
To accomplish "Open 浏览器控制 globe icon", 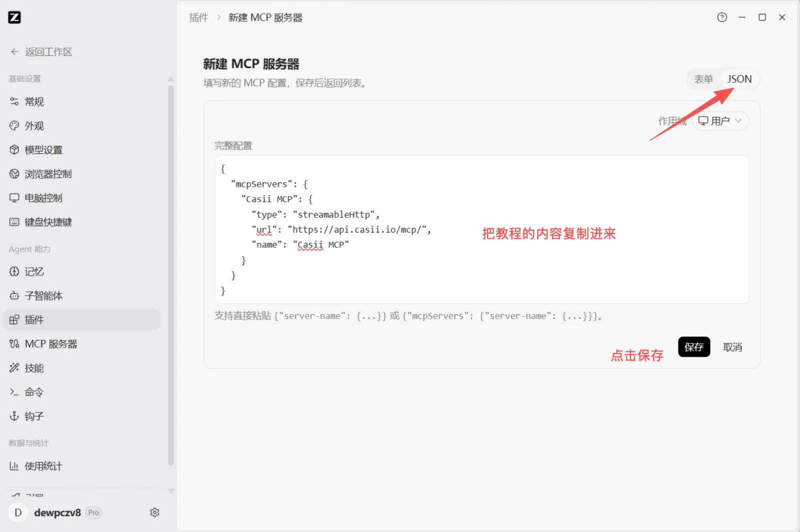I will [14, 173].
